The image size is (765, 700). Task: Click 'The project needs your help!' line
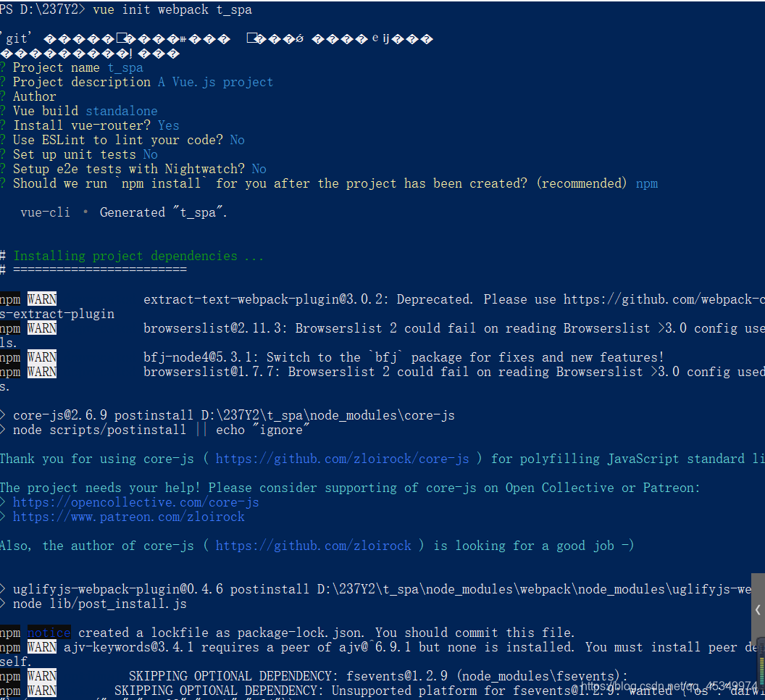[350, 488]
